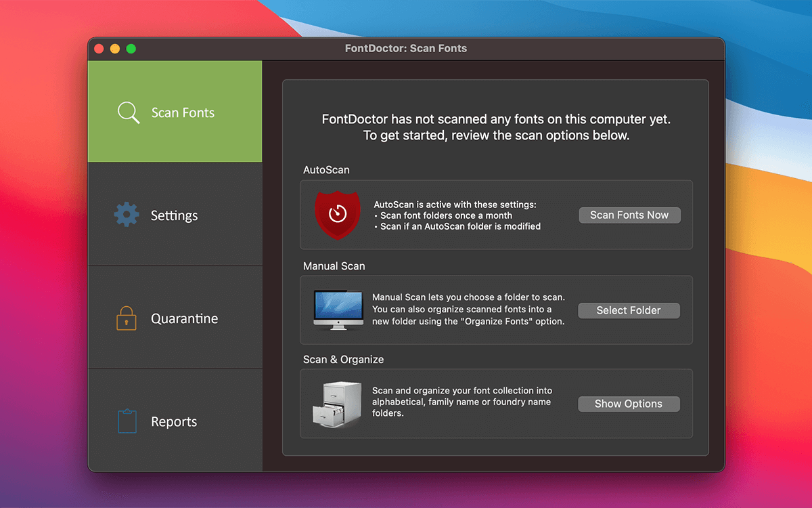Maximize the window using green button
The image size is (812, 508).
point(131,49)
